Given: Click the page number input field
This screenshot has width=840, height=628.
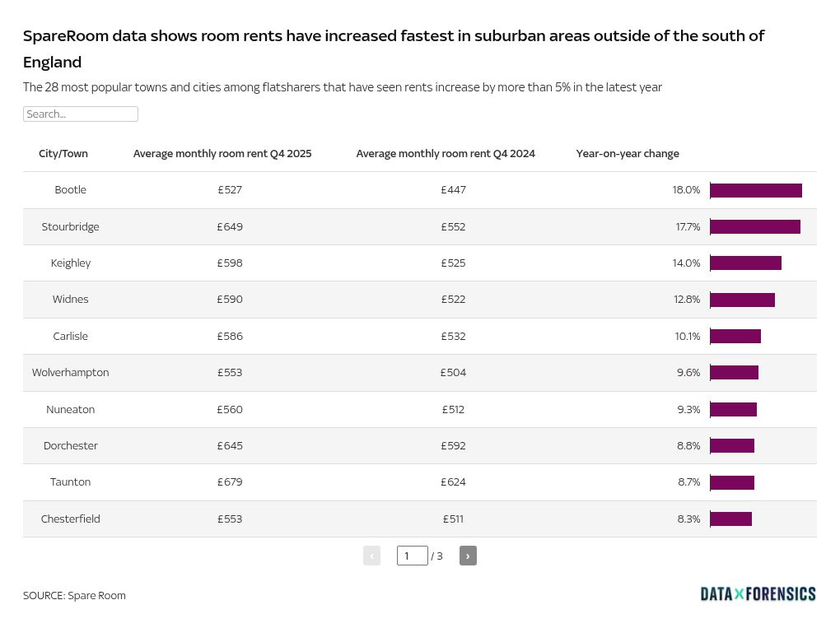Looking at the screenshot, I should click(x=412, y=556).
